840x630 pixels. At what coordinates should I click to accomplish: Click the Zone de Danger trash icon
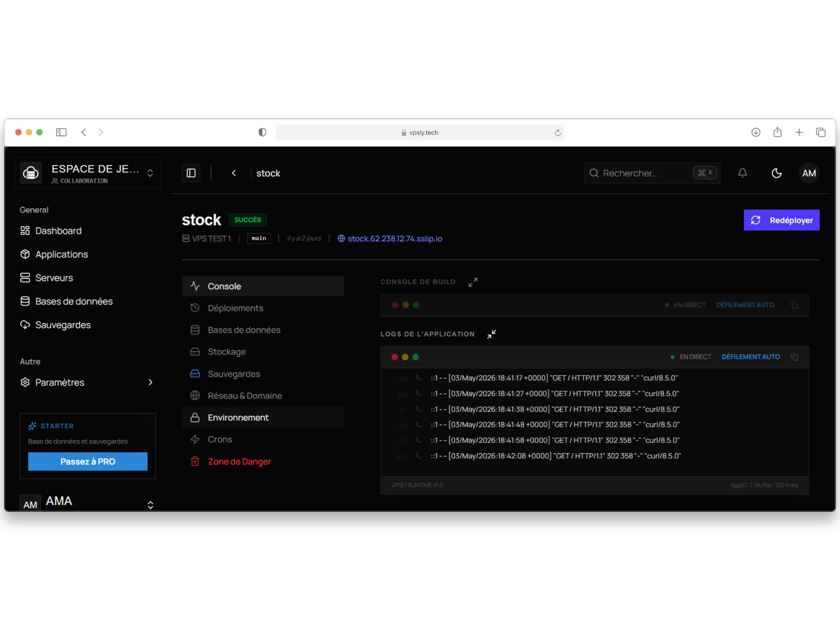pyautogui.click(x=195, y=462)
